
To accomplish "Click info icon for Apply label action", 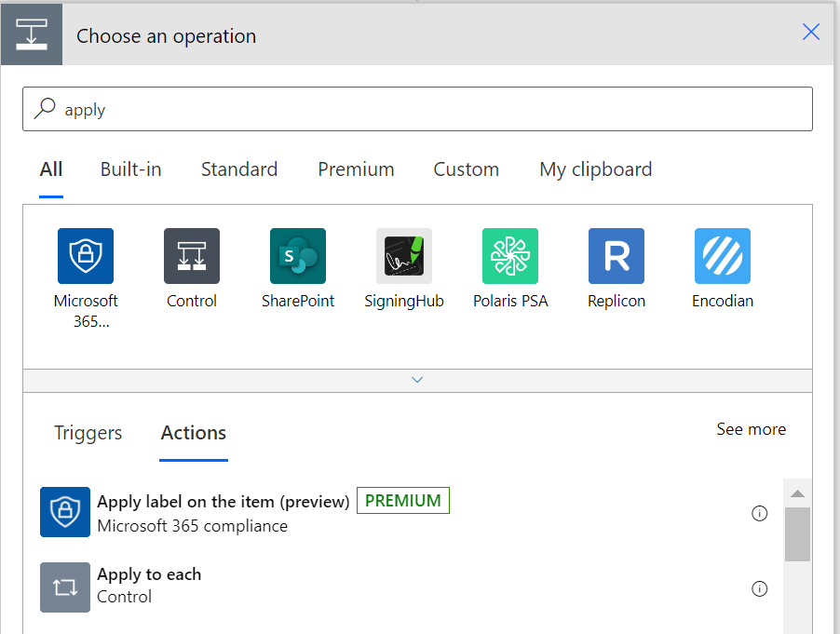I will pos(760,513).
